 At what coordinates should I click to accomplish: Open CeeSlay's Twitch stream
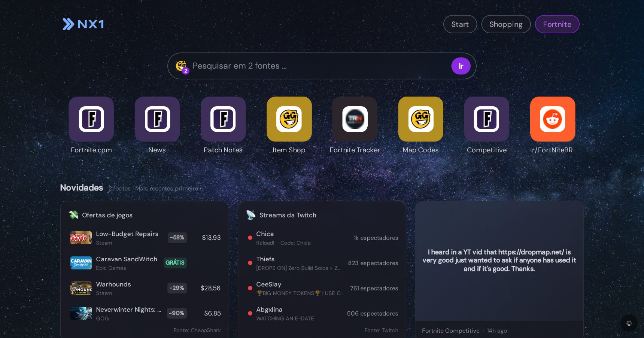tap(322, 288)
